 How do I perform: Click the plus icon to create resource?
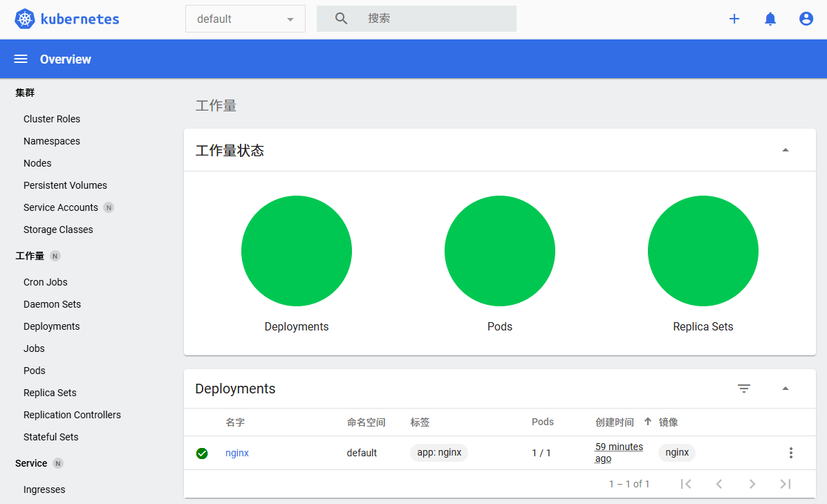734,19
